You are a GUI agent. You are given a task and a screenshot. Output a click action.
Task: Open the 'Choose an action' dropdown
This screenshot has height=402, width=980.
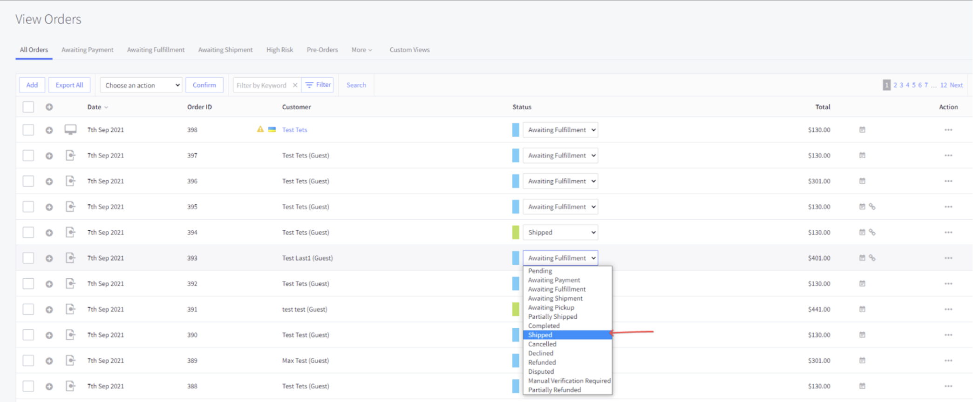pyautogui.click(x=141, y=85)
